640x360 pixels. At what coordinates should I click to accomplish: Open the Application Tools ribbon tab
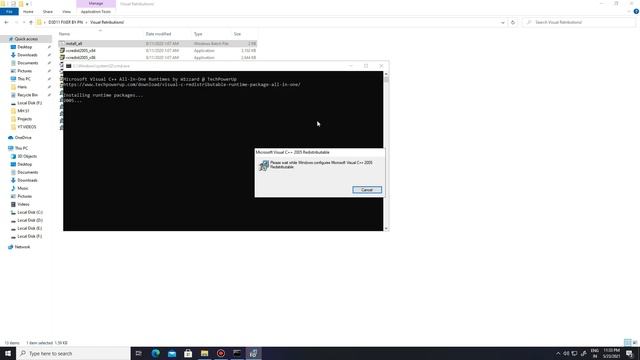pos(96,11)
